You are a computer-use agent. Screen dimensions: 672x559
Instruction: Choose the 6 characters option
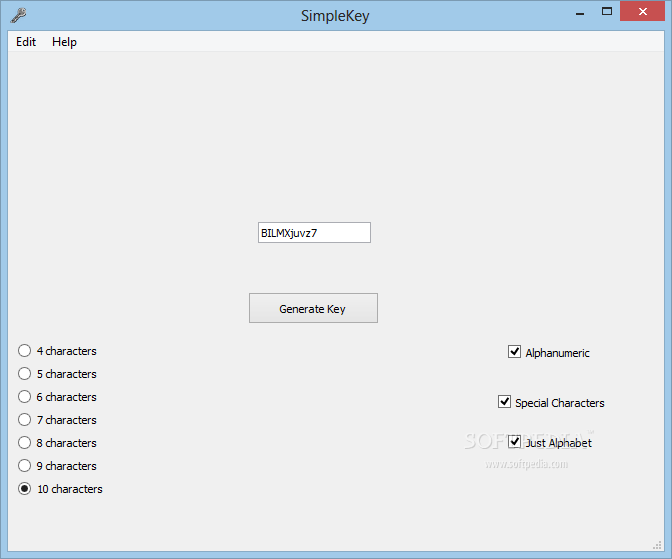tap(24, 397)
